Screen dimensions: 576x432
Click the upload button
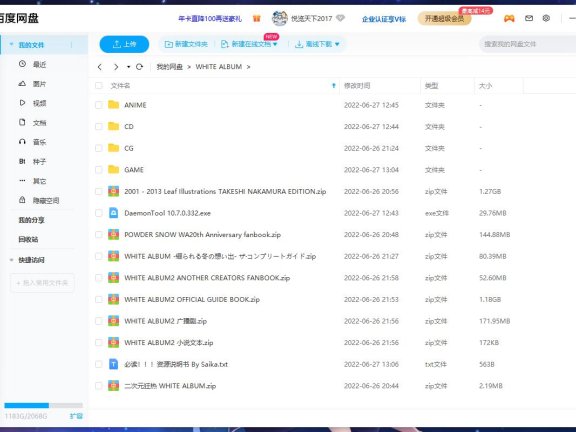124,44
